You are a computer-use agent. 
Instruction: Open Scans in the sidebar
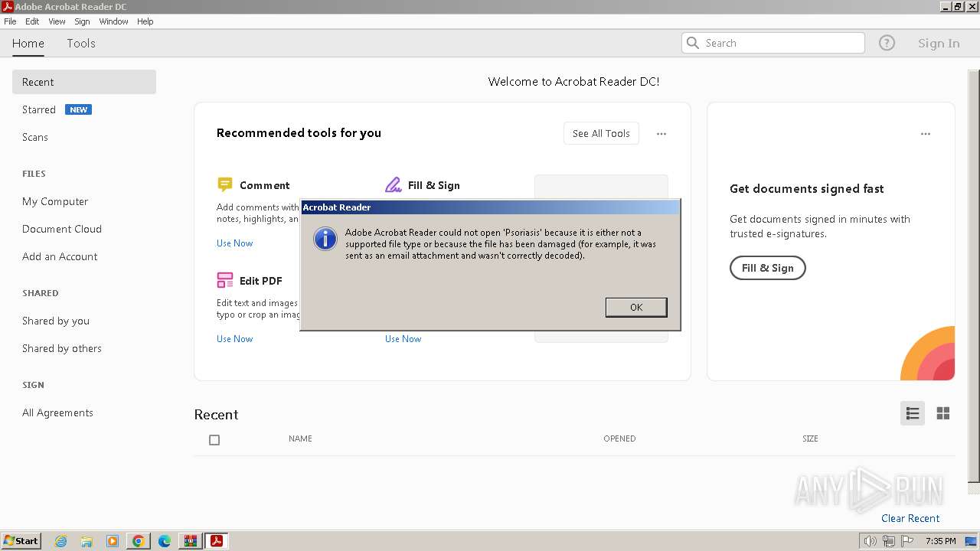click(x=35, y=137)
